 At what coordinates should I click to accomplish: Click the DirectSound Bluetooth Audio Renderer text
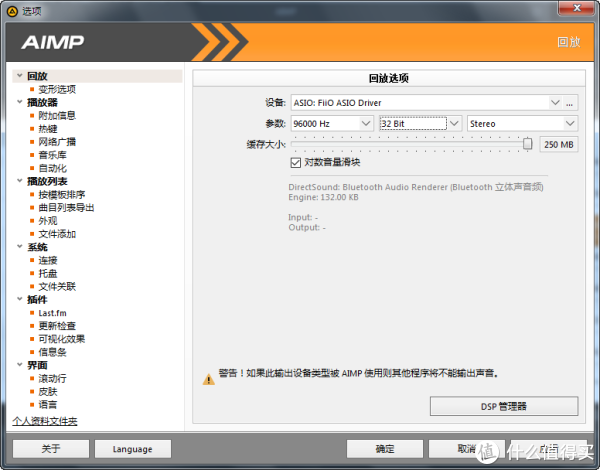[416, 187]
